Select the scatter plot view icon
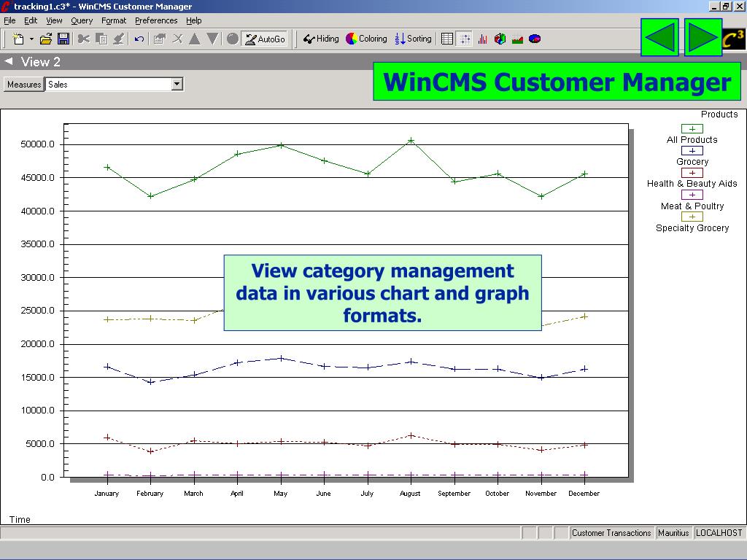 (x=464, y=39)
